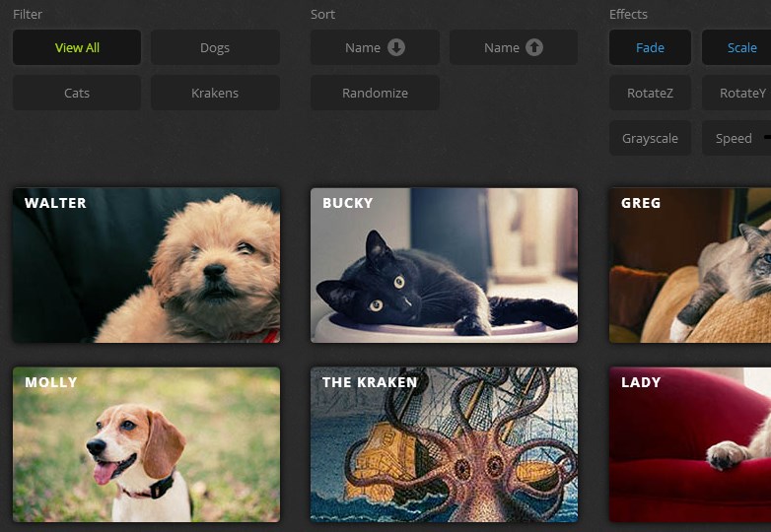Image resolution: width=771 pixels, height=532 pixels.
Task: Click The Kraken illustration card
Action: point(444,444)
